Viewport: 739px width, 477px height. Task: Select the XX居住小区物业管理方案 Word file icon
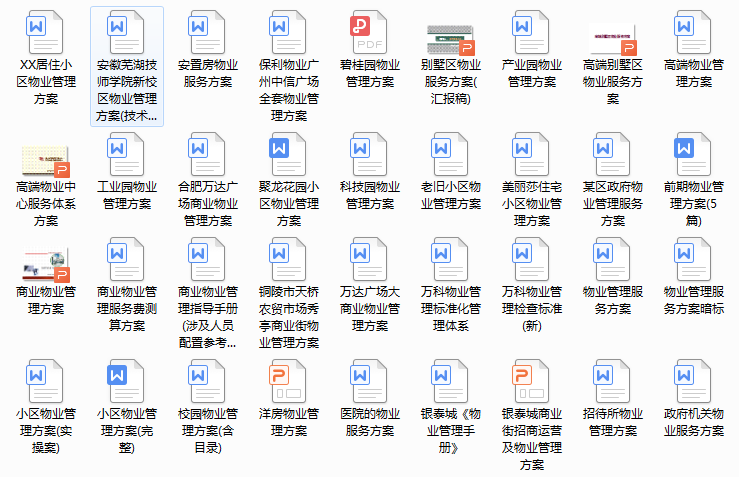click(x=45, y=32)
